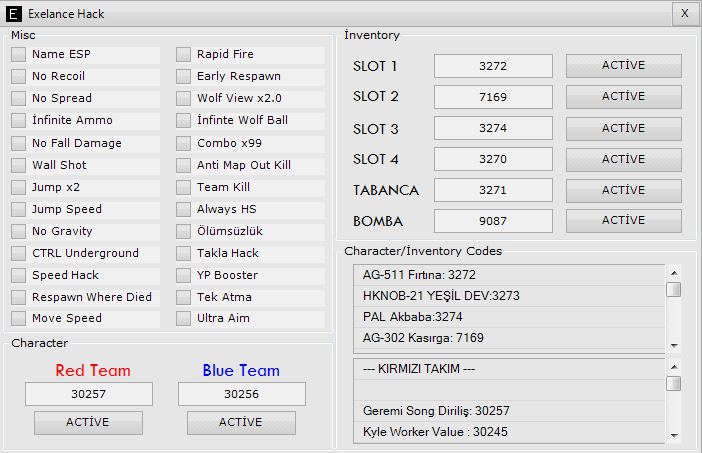Enable the Wall Shot checkbox

[18, 165]
